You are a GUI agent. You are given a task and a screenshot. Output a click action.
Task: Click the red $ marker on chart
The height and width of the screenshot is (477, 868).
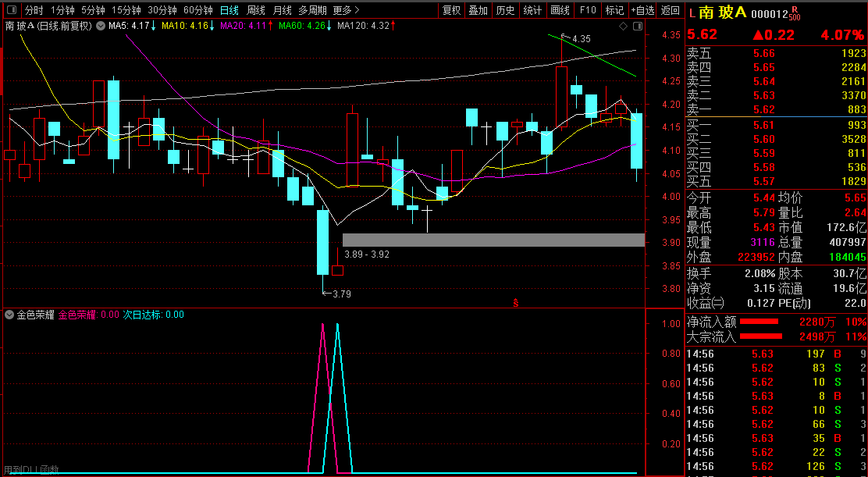tap(515, 302)
